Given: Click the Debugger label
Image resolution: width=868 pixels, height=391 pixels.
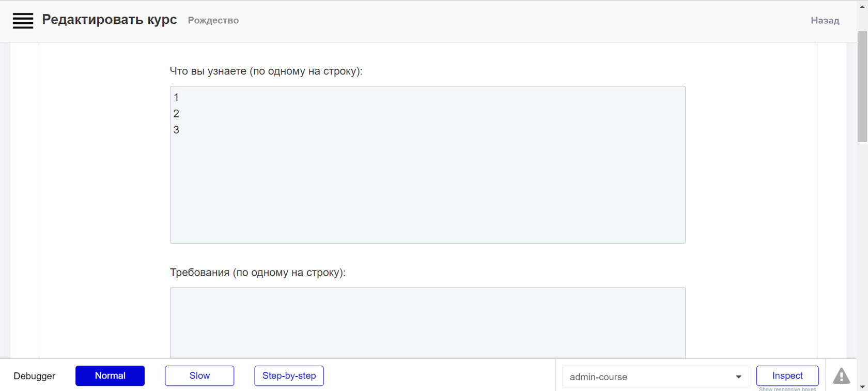Looking at the screenshot, I should (x=34, y=376).
